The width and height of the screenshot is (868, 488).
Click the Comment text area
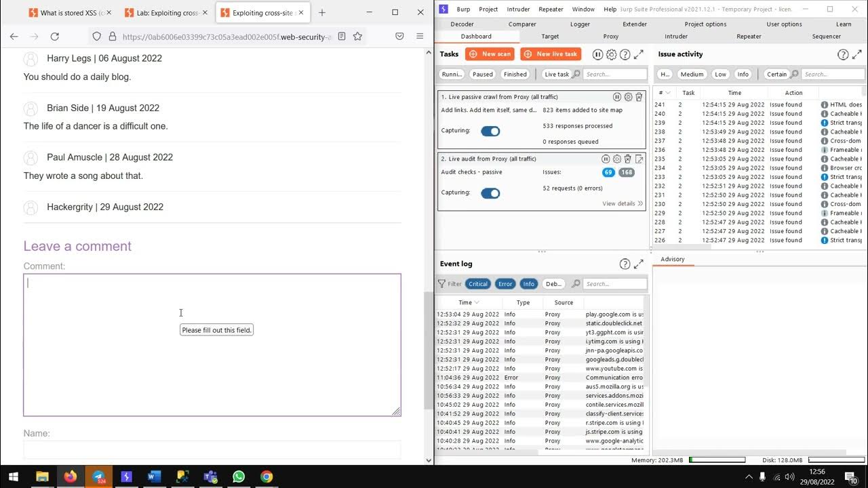click(212, 345)
